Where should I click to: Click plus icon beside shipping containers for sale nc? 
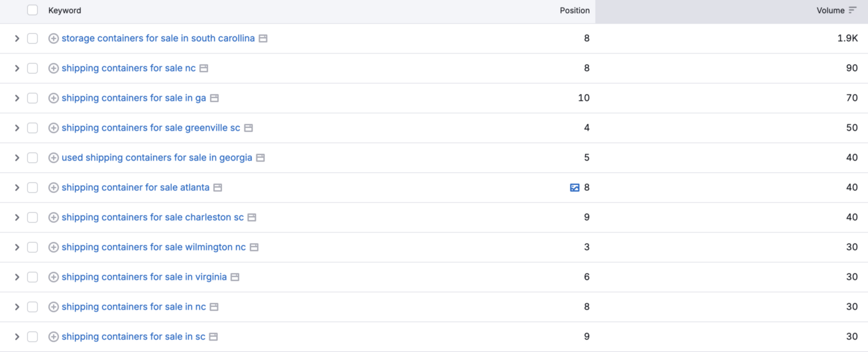(x=54, y=68)
